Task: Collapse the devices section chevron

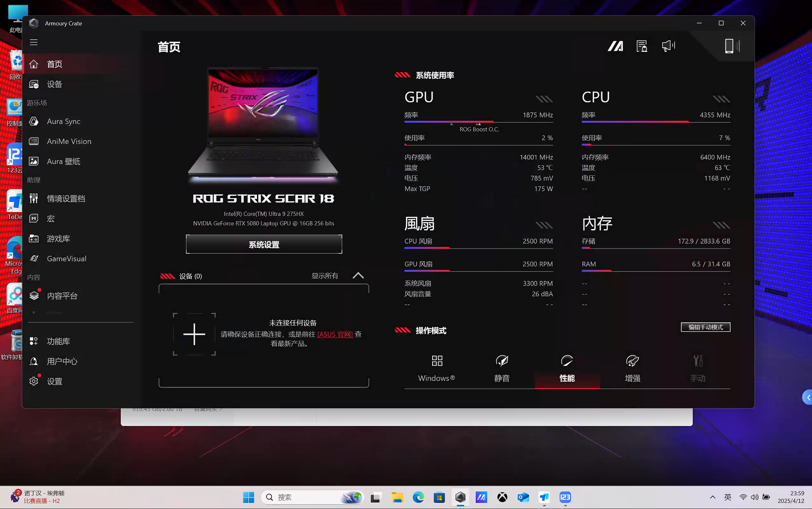Action: pyautogui.click(x=358, y=276)
